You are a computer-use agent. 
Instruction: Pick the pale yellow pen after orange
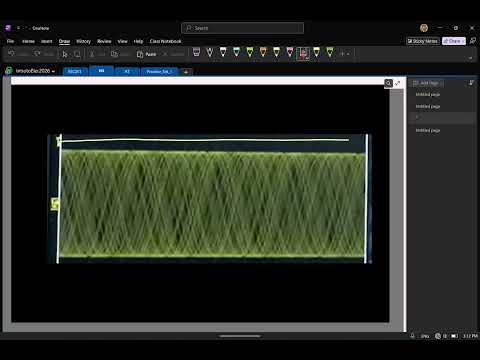pyautogui.click(x=276, y=52)
